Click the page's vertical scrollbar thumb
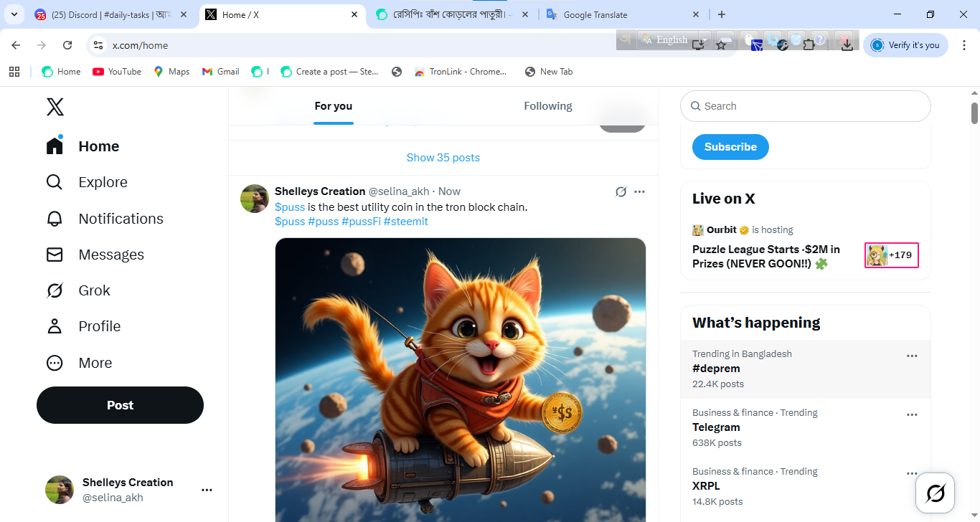The height and width of the screenshot is (522, 980). click(x=974, y=113)
